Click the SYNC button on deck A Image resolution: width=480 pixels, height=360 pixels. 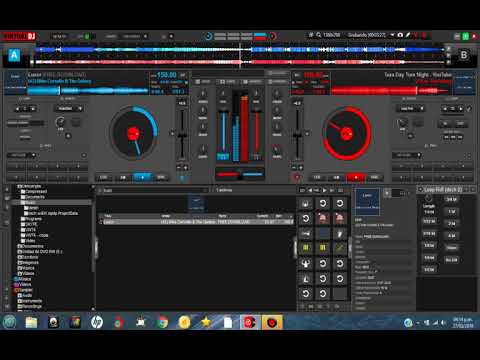point(161,177)
